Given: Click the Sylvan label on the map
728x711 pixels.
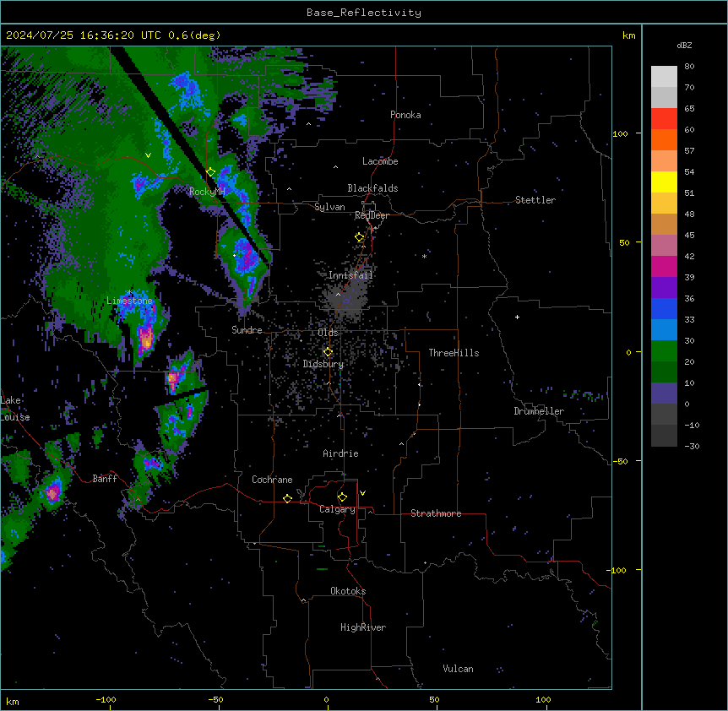Looking at the screenshot, I should [x=329, y=207].
